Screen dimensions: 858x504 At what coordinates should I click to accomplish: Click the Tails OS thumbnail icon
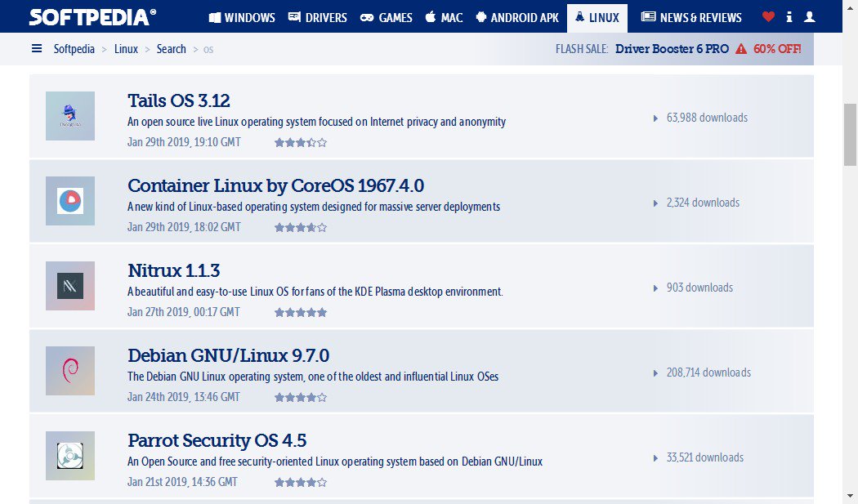coord(70,116)
